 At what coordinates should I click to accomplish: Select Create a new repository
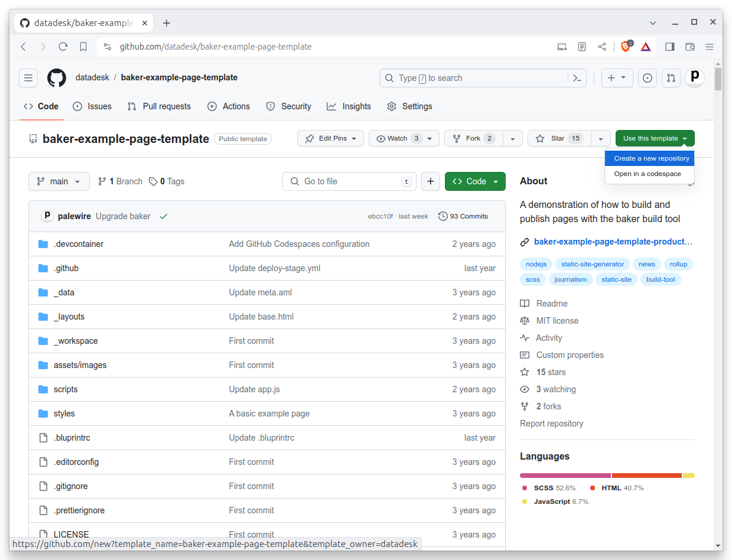tap(649, 158)
